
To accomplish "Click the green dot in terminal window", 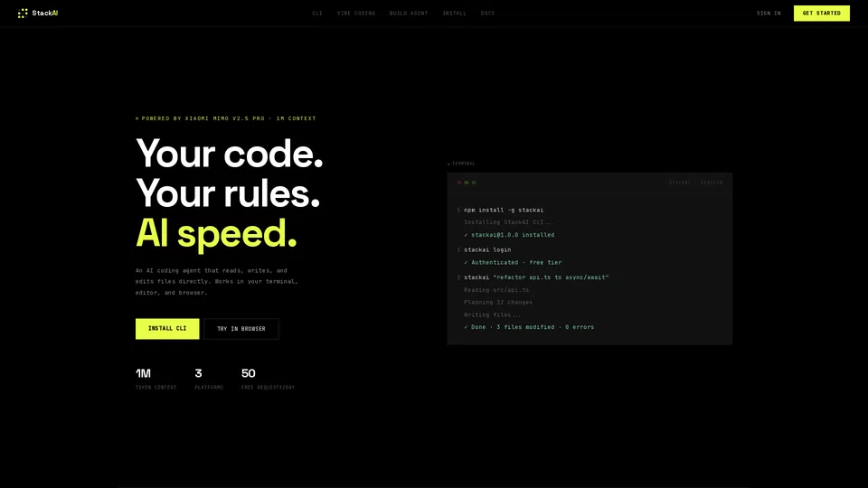I will (x=474, y=183).
